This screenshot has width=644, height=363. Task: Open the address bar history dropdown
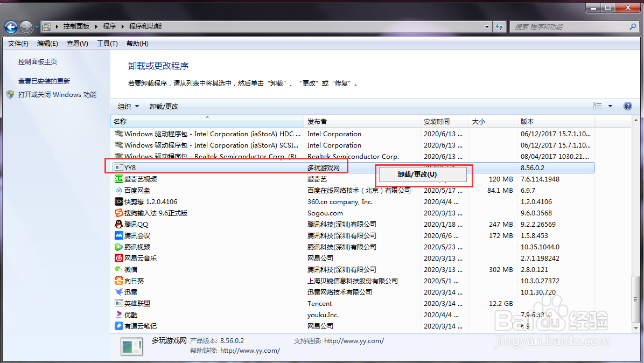click(487, 27)
